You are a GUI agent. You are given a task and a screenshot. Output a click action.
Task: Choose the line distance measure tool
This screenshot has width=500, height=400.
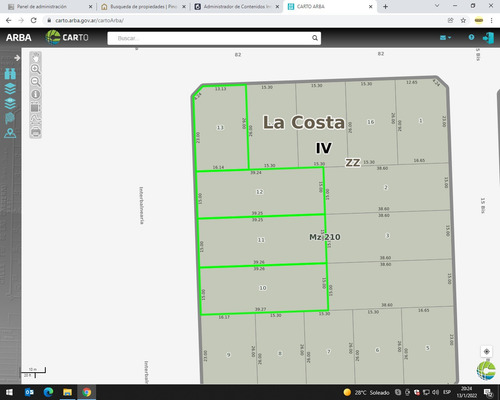coord(36,119)
